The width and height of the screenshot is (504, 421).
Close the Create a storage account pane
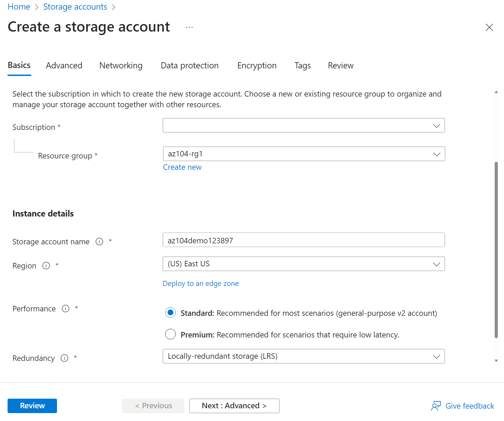pyautogui.click(x=489, y=27)
